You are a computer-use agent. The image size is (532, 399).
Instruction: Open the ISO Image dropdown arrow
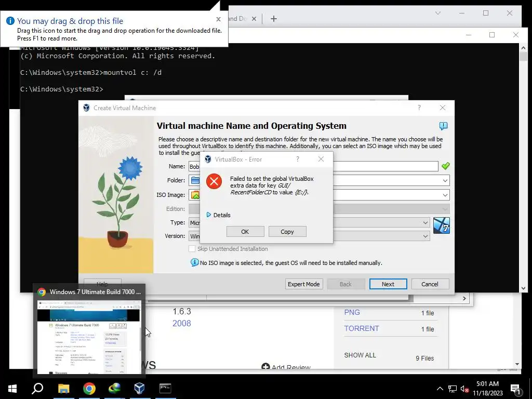[445, 195]
